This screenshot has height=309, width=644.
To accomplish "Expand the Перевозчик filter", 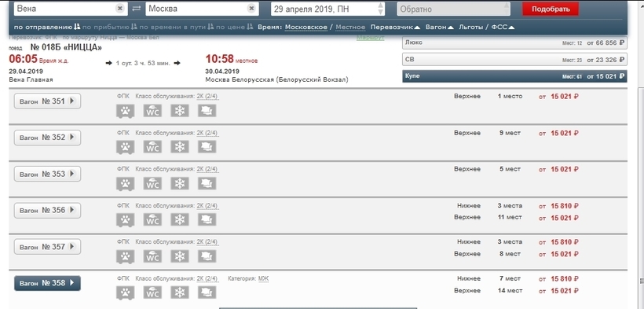I will (395, 28).
